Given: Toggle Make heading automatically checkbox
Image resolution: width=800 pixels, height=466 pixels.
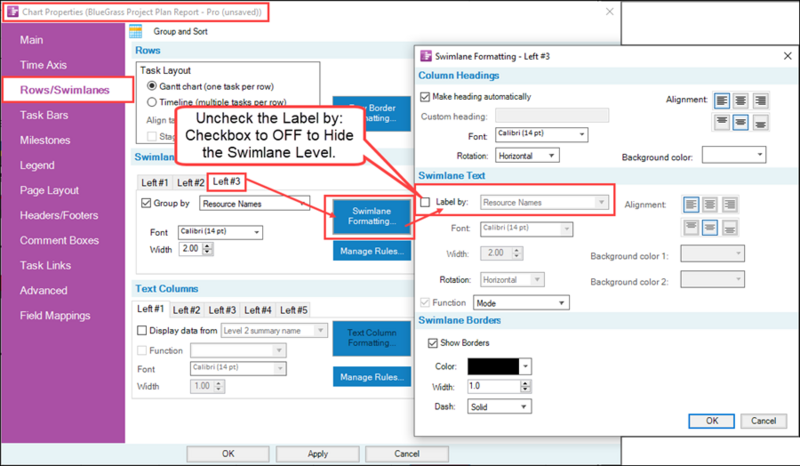Looking at the screenshot, I should [424, 96].
